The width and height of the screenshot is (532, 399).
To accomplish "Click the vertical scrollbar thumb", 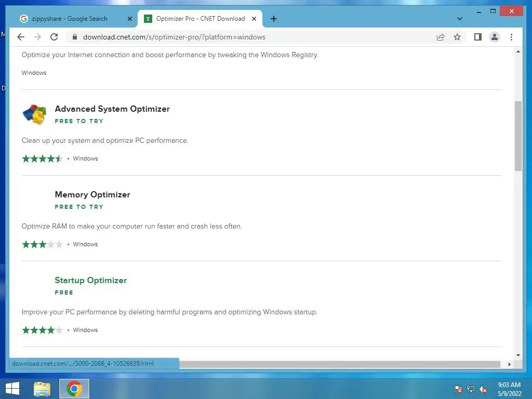I will coord(518,136).
